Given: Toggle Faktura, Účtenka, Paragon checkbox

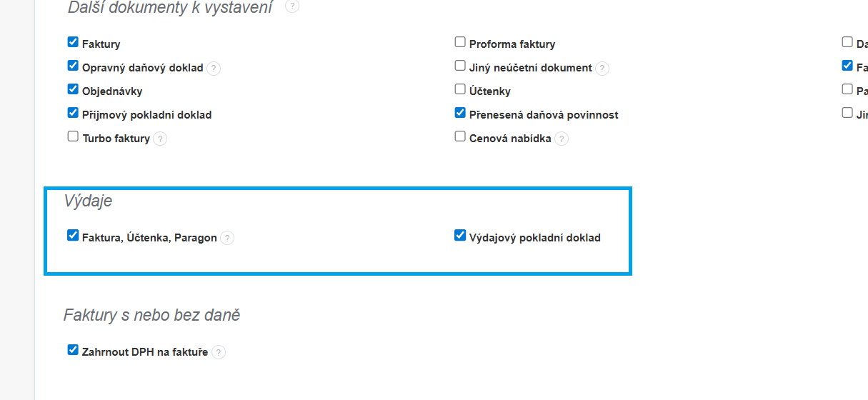Looking at the screenshot, I should click(73, 235).
